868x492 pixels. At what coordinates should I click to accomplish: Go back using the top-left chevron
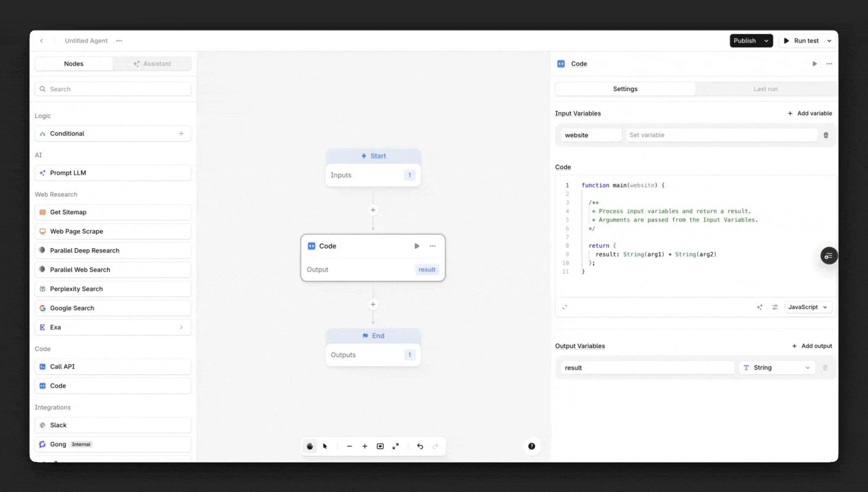point(41,41)
